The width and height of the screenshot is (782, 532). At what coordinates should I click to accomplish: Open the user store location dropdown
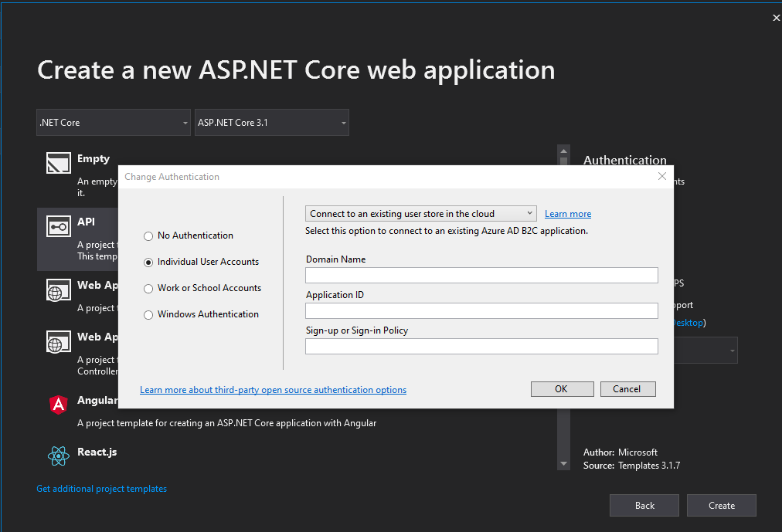point(421,214)
